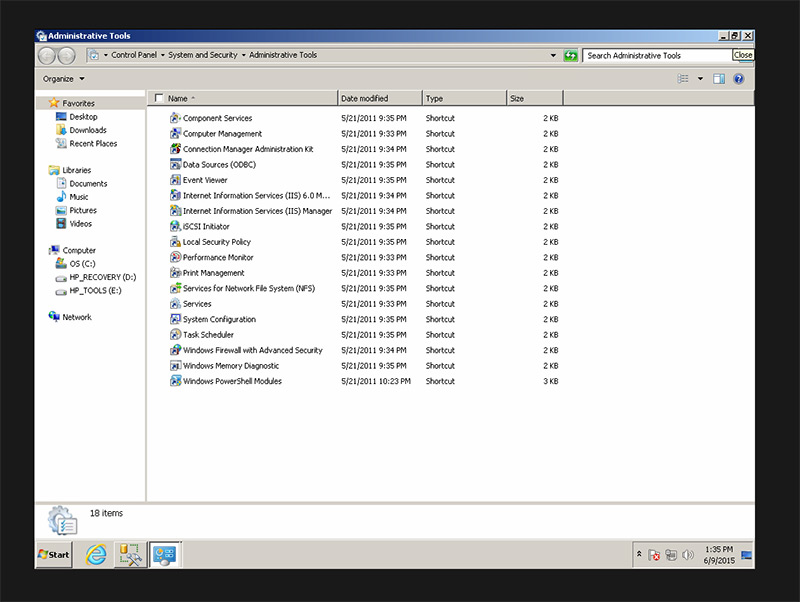Open Server Manager taskbar icon
Screen dimensions: 800x602
pos(130,555)
